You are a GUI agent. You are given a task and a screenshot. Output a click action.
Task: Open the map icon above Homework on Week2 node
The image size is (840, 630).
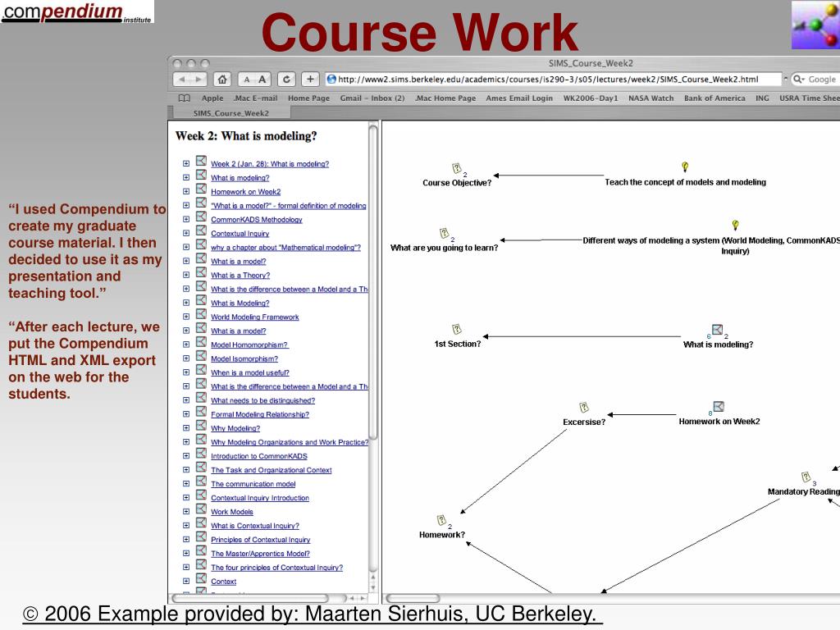719,407
